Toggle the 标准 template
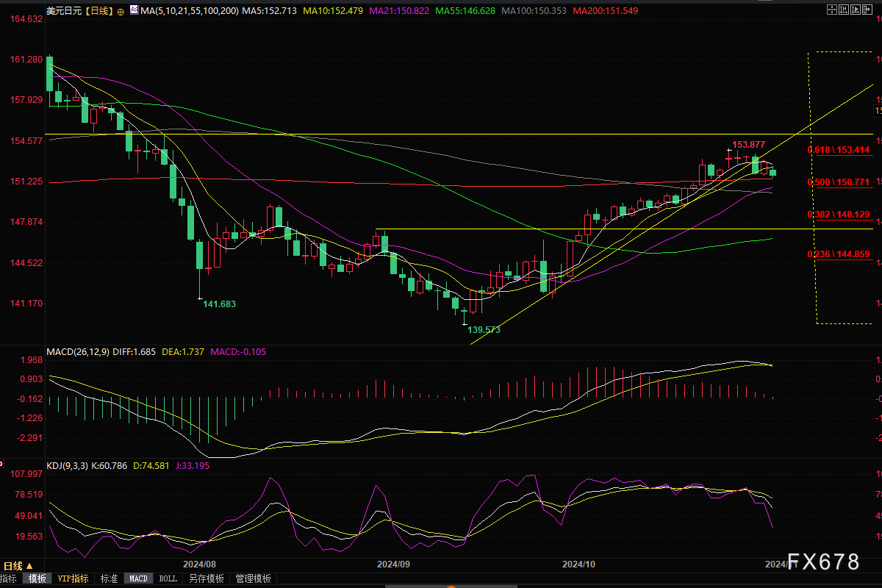882x588 pixels. point(109,578)
